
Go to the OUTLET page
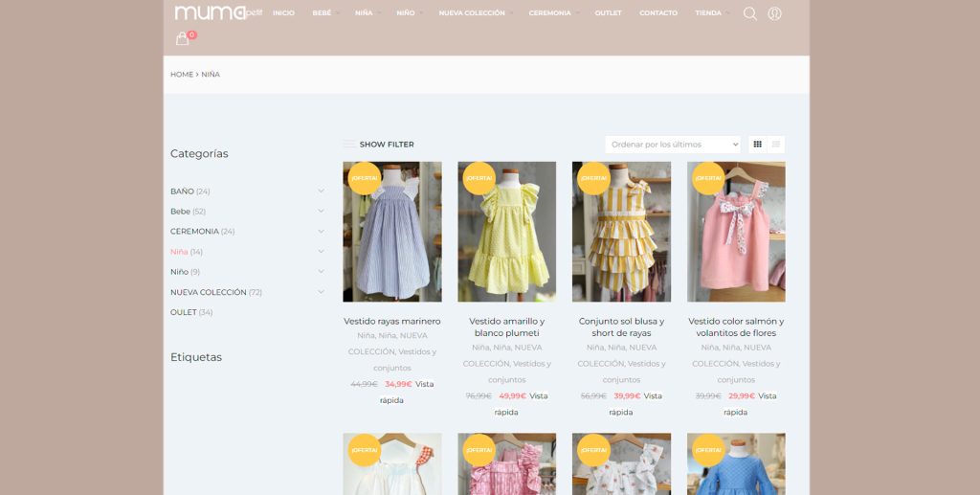tap(608, 13)
